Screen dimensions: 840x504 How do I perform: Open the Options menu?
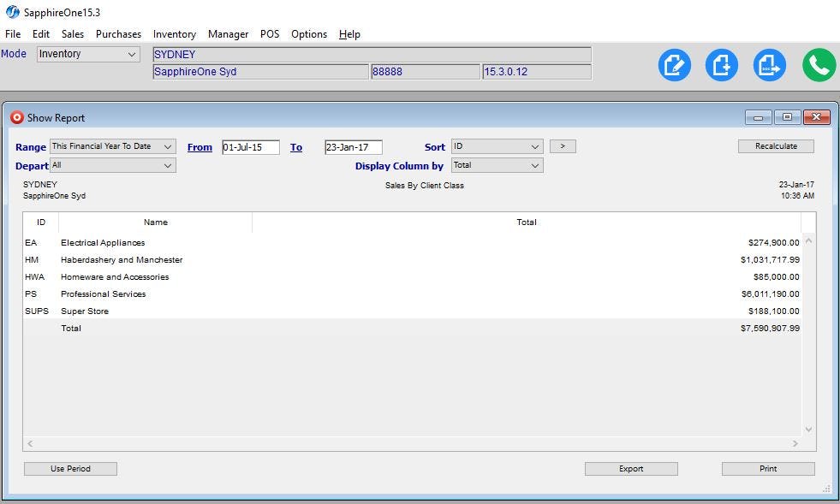[309, 33]
